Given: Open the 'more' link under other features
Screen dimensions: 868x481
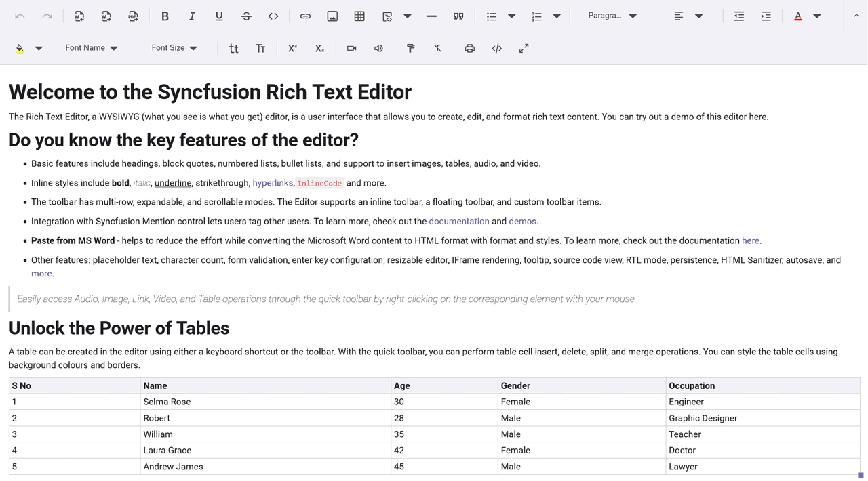Looking at the screenshot, I should (41, 274).
